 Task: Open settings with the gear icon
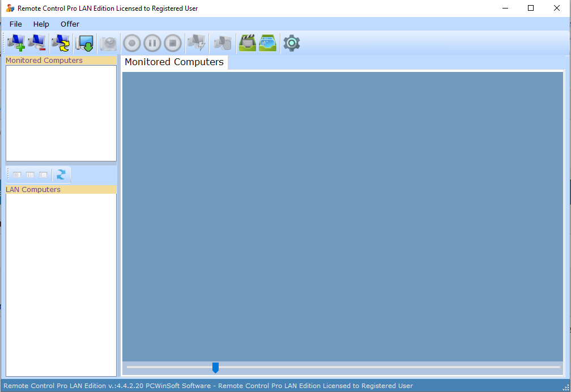pos(292,43)
